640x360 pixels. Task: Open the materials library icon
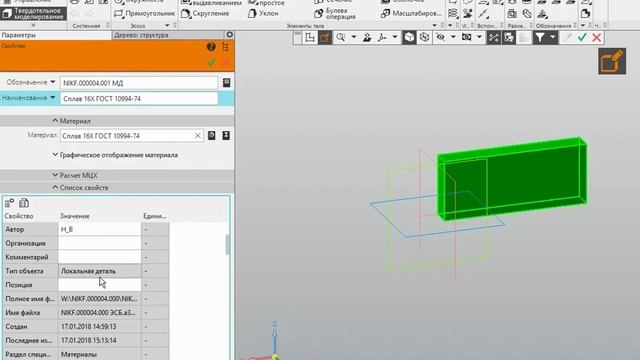pyautogui.click(x=226, y=136)
